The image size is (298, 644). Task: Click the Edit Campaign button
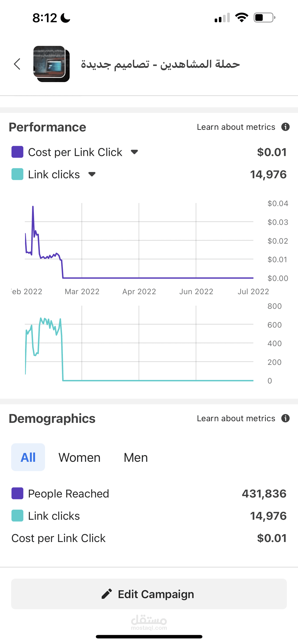click(x=149, y=594)
